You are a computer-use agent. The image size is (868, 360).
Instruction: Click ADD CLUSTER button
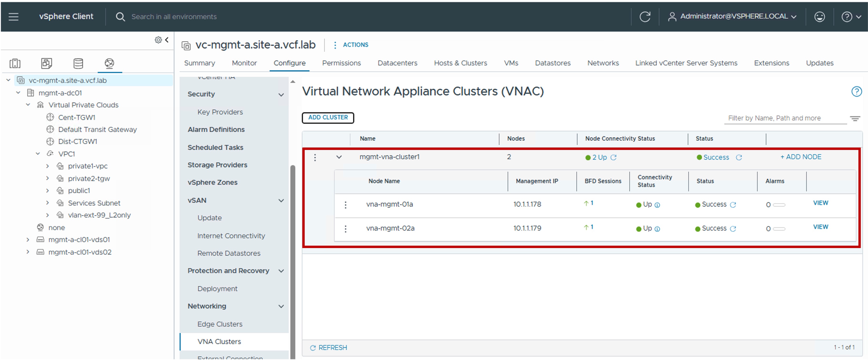(x=328, y=118)
